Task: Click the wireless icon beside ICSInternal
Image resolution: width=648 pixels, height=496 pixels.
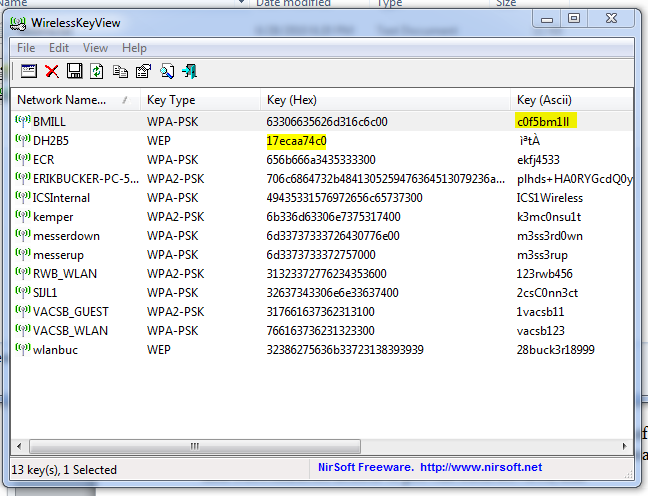Action: (23, 197)
